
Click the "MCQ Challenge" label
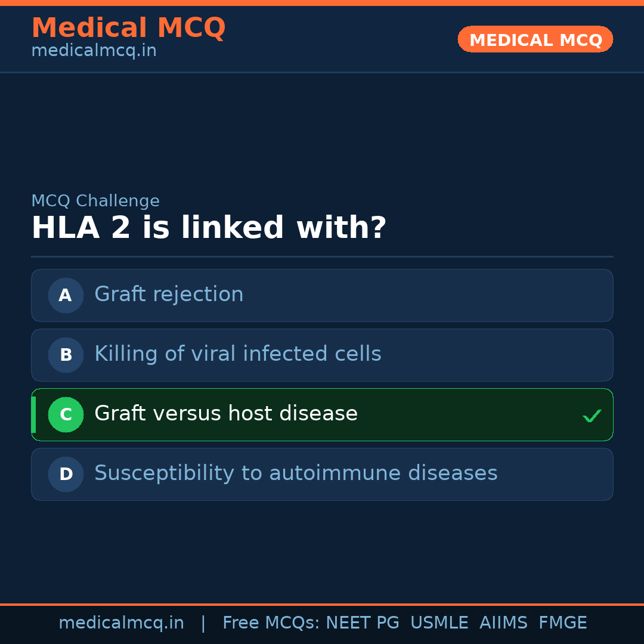click(95, 201)
